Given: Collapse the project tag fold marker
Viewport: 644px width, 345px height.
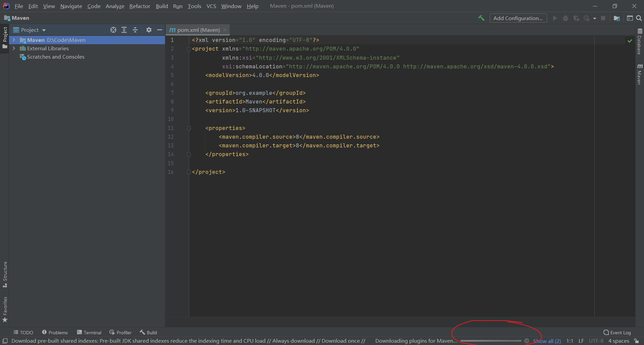Looking at the screenshot, I should tap(189, 49).
